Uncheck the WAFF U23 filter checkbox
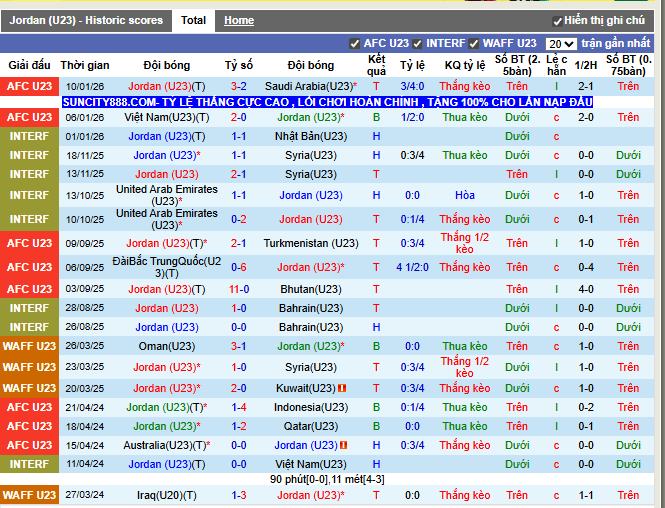 coord(474,44)
